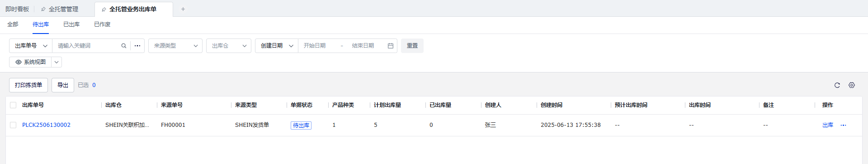Toggle the select-all checkbox in table header
The image size is (868, 164).
click(13, 105)
